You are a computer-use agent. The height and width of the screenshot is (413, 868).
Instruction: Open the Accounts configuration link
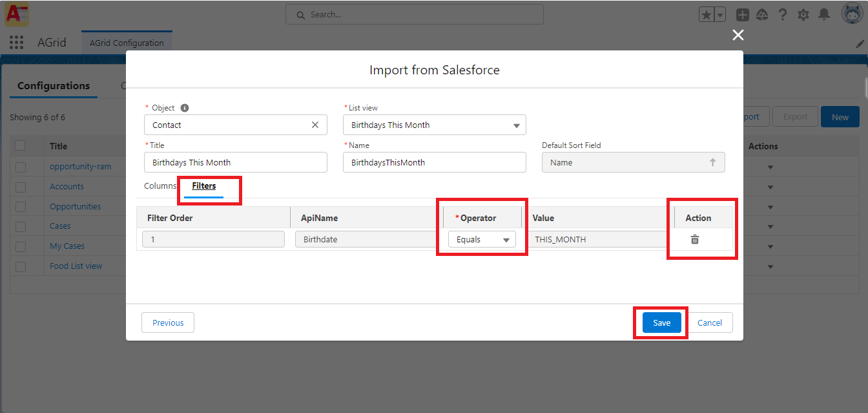point(67,187)
